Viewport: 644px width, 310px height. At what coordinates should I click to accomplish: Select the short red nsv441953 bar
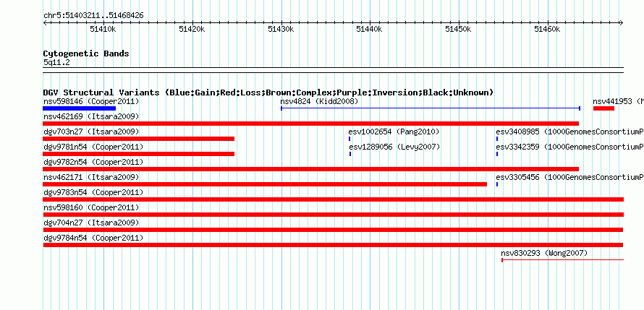pos(603,108)
